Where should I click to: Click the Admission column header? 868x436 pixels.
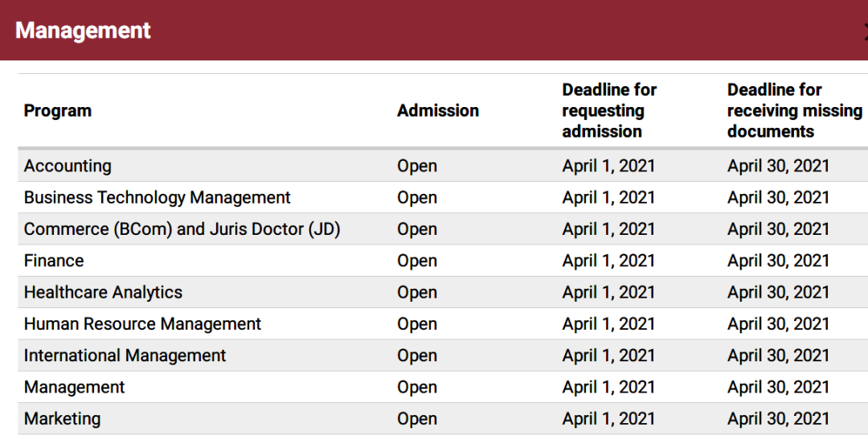click(x=438, y=111)
